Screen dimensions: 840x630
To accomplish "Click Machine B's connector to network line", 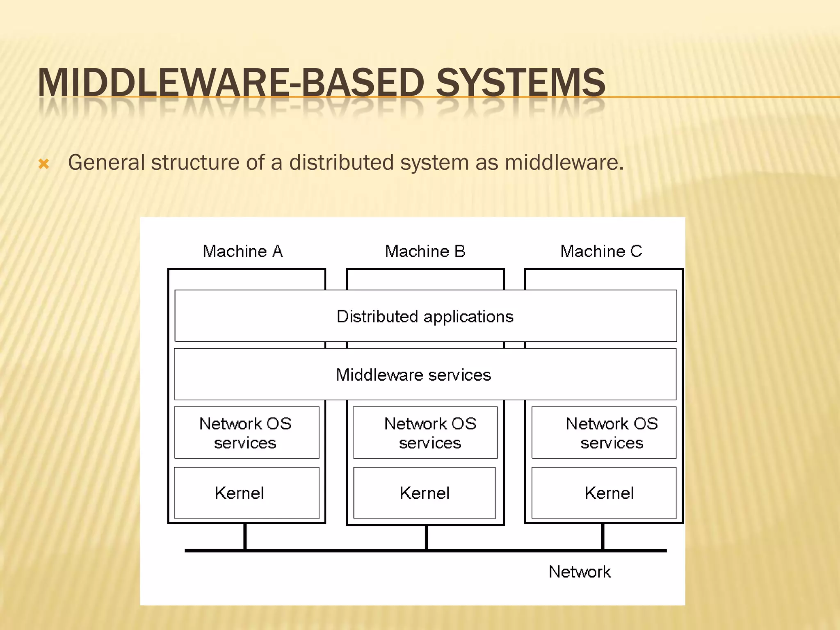I will (x=427, y=537).
